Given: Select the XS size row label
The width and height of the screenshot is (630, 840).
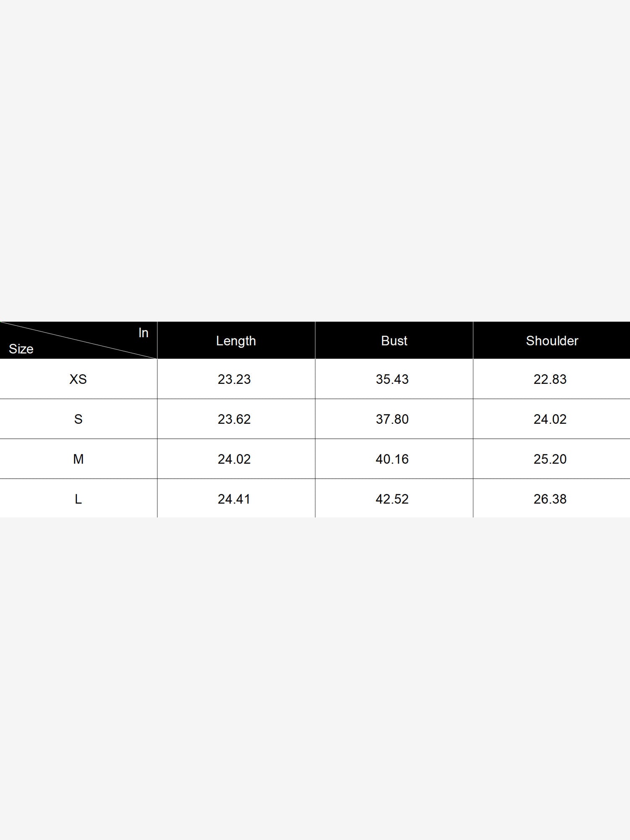Looking at the screenshot, I should (x=78, y=379).
